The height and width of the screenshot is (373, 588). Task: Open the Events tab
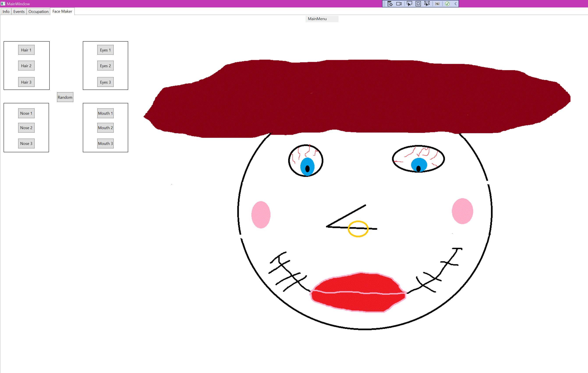coord(19,11)
